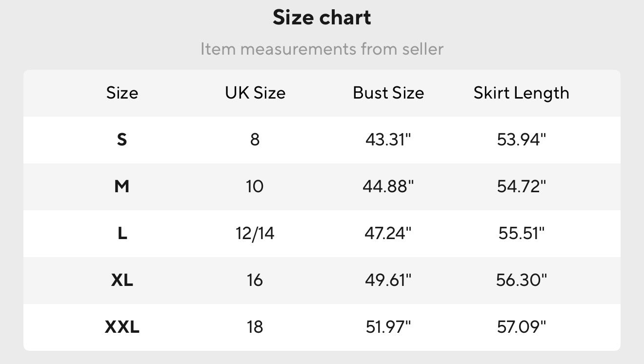Select the "UK Size" column header
Image resolution: width=644 pixels, height=364 pixels.
click(255, 93)
